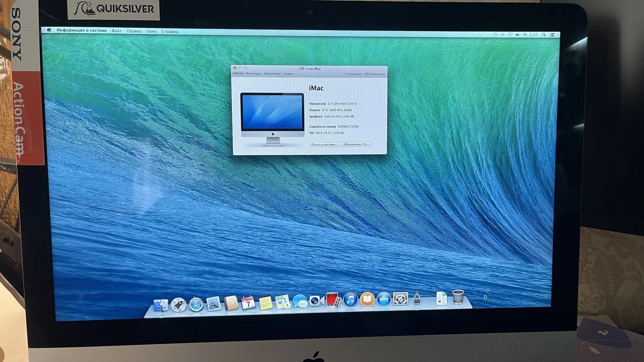Open Поддержка link in About window
Image resolution: width=644 pixels, height=362 pixels.
(353, 74)
